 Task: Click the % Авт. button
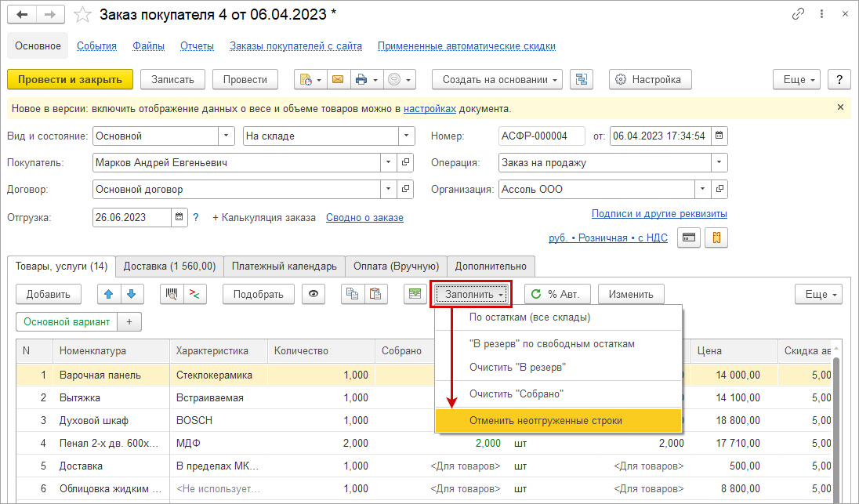tap(557, 294)
